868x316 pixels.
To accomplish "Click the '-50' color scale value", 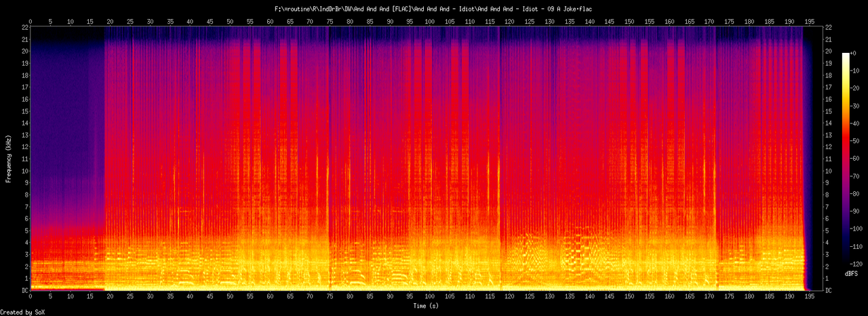I will pos(856,142).
